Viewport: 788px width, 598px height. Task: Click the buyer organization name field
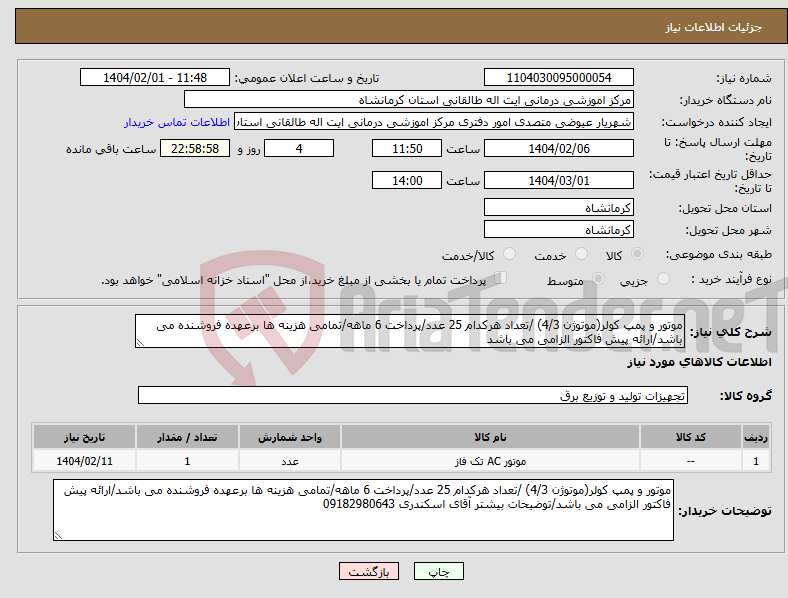point(409,99)
